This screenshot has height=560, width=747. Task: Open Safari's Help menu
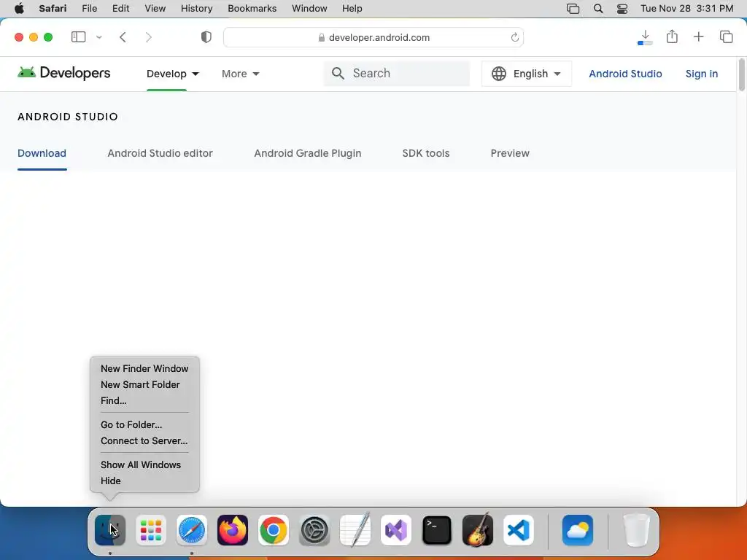click(352, 9)
